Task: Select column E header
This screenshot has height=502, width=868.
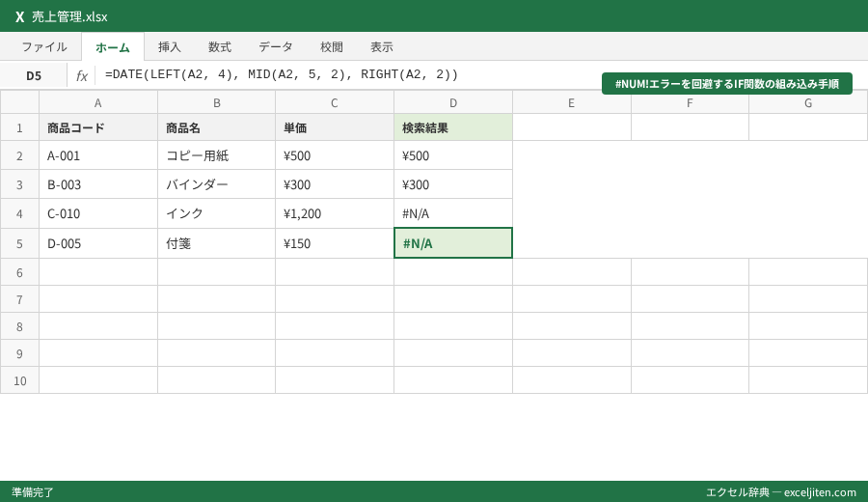Action: click(x=571, y=102)
